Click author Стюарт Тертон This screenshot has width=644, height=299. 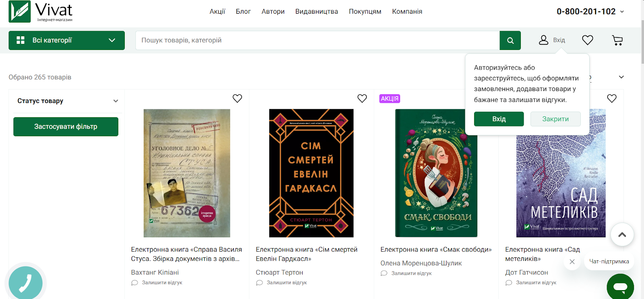pos(279,272)
